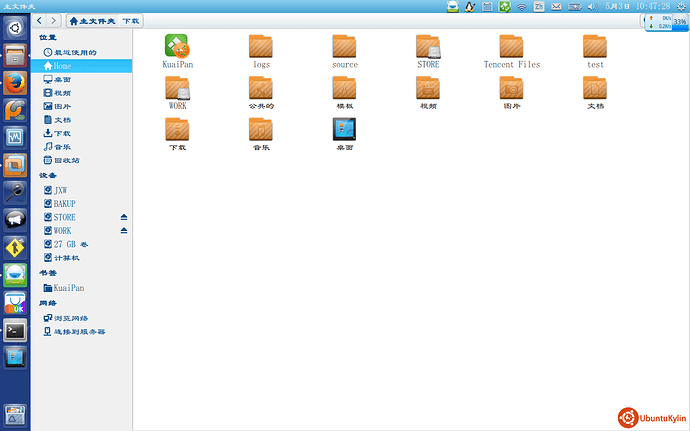Image resolution: width=690 pixels, height=431 pixels.
Task: Open the KuaiPan folder icon
Action: [177, 46]
